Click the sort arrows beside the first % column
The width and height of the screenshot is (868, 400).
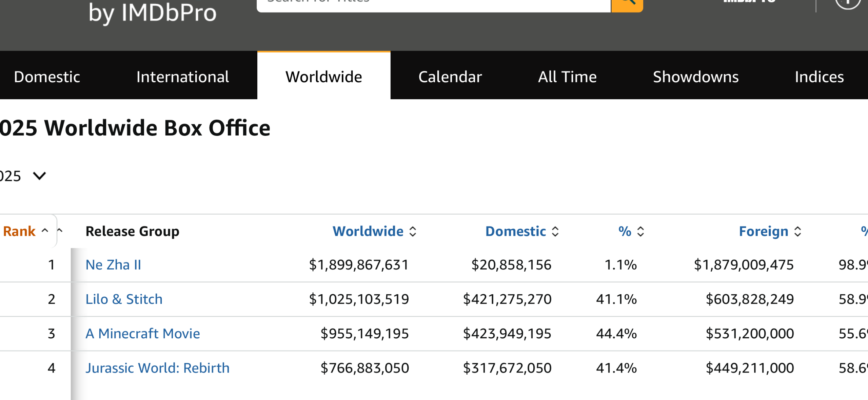point(640,232)
